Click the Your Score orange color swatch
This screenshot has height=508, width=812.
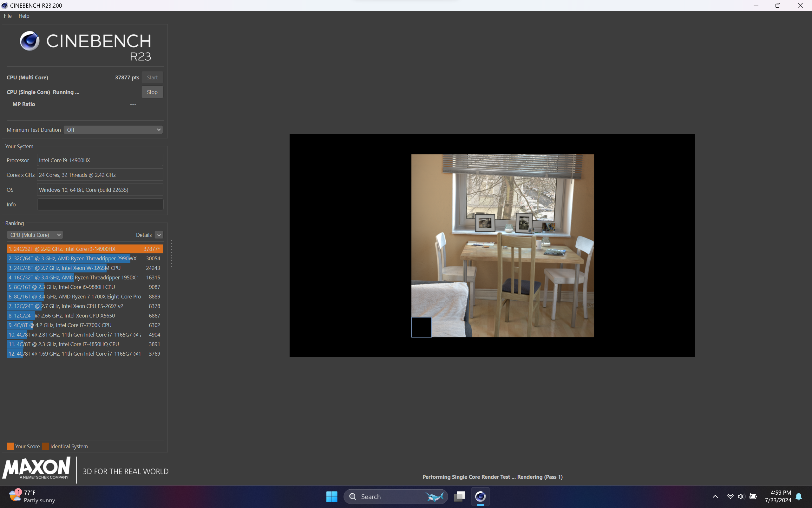point(10,446)
